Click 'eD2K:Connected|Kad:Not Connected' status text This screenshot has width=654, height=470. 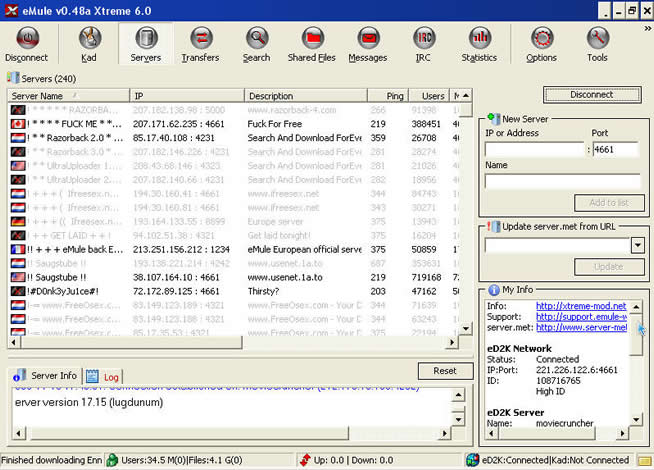click(x=555, y=460)
